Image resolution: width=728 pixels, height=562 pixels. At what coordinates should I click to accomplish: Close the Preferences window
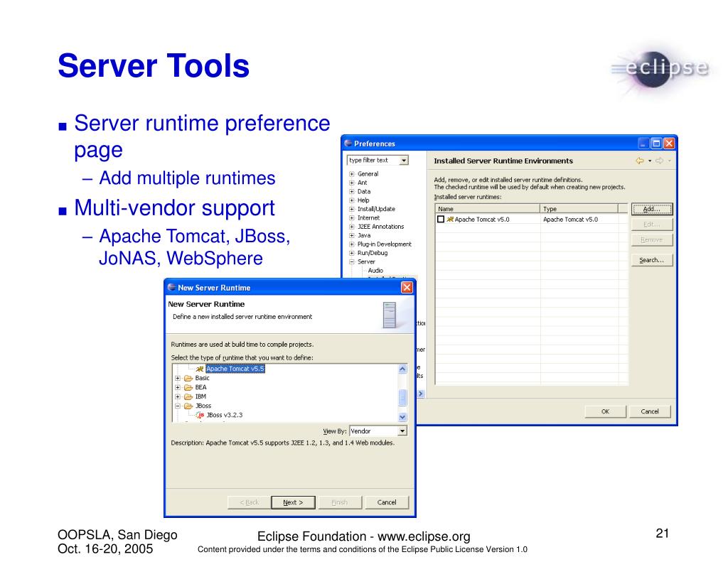(x=669, y=144)
